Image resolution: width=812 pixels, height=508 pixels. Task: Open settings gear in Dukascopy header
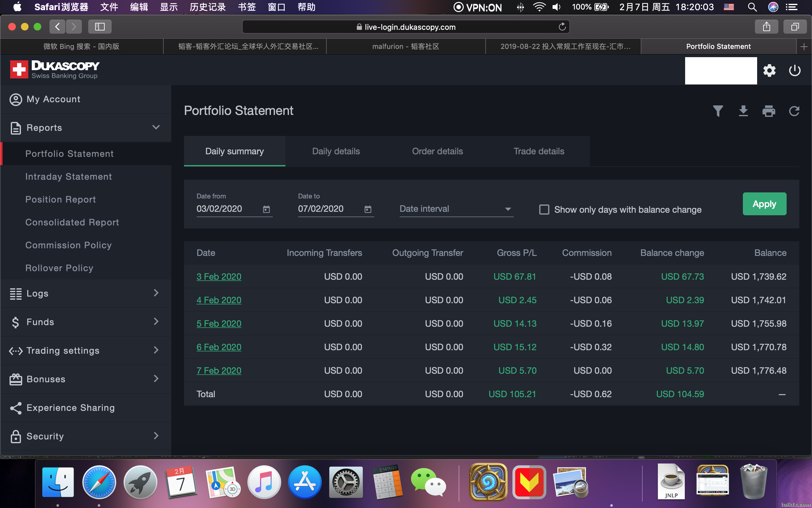tap(769, 70)
